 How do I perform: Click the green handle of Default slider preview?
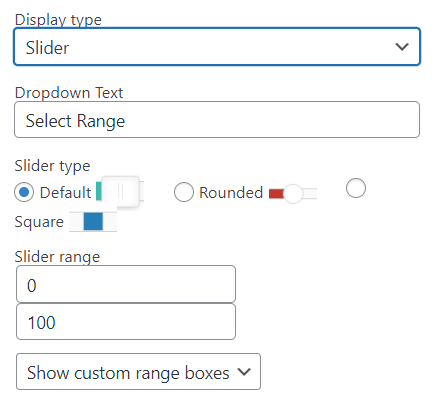click(99, 191)
